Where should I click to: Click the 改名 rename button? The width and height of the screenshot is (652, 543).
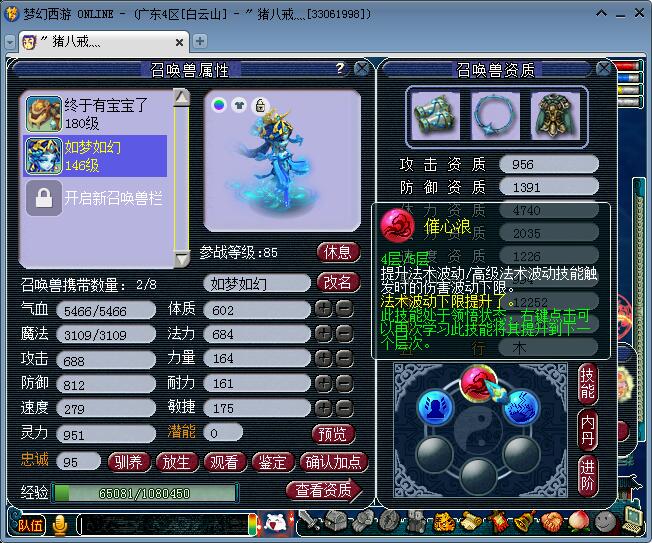[x=338, y=282]
